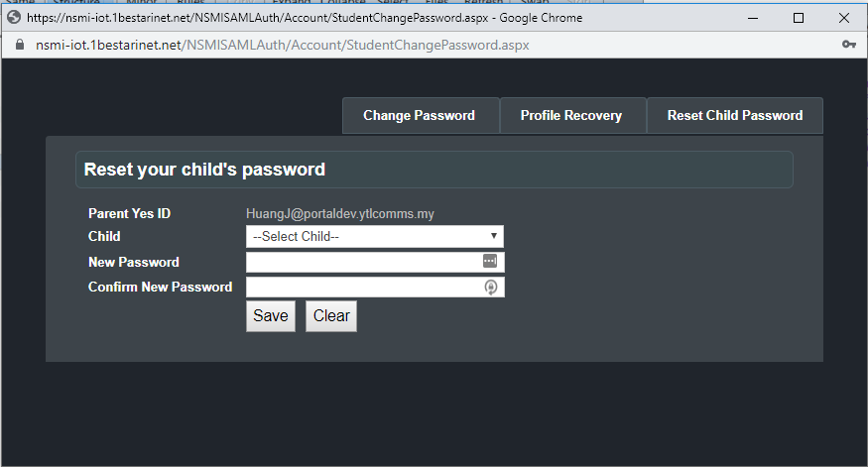Switch to the Profile Recovery tab

tap(573, 116)
